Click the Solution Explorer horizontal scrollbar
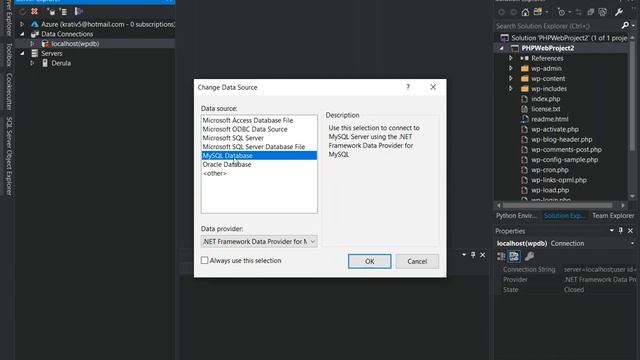 (557, 205)
